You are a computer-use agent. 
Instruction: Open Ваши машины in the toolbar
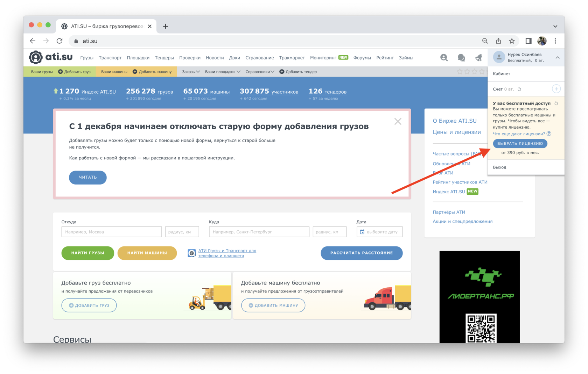(x=114, y=72)
